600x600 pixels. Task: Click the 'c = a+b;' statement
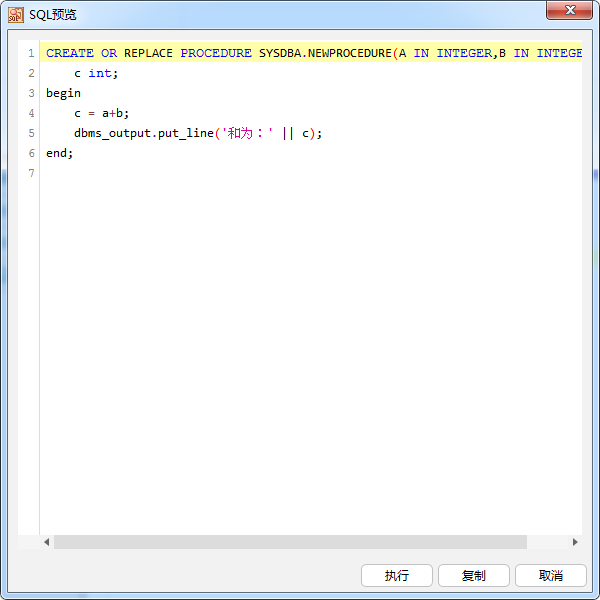pyautogui.click(x=101, y=113)
